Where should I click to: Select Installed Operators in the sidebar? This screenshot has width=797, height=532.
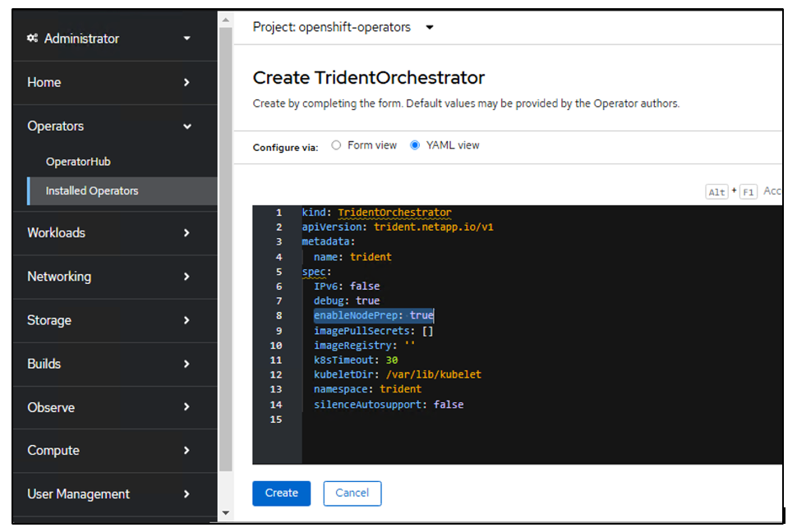tap(92, 190)
